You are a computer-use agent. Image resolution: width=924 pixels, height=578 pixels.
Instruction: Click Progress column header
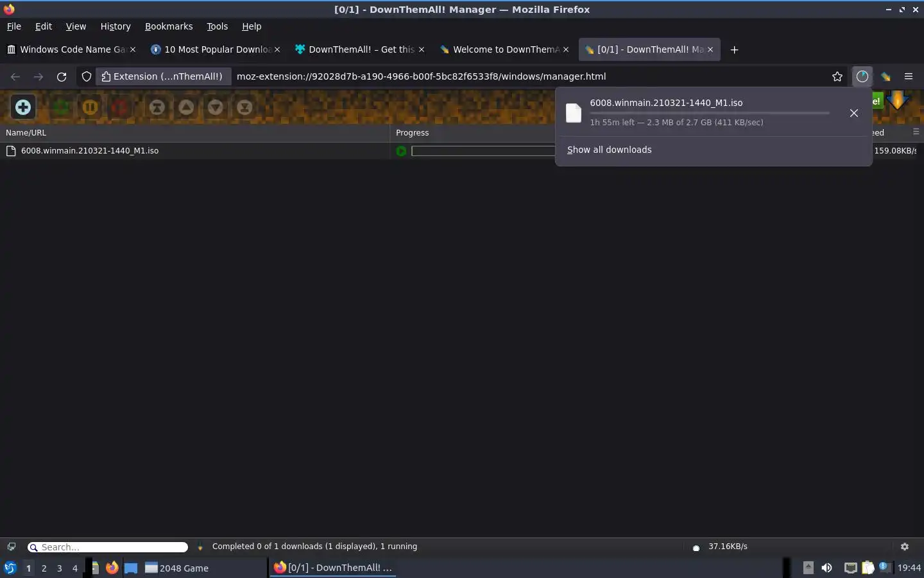(x=472, y=132)
